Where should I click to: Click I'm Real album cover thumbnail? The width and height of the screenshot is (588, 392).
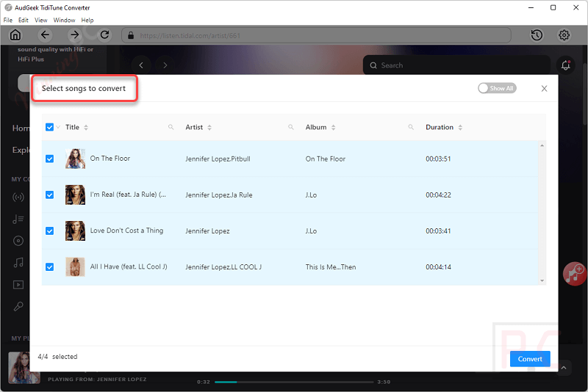pyautogui.click(x=75, y=195)
